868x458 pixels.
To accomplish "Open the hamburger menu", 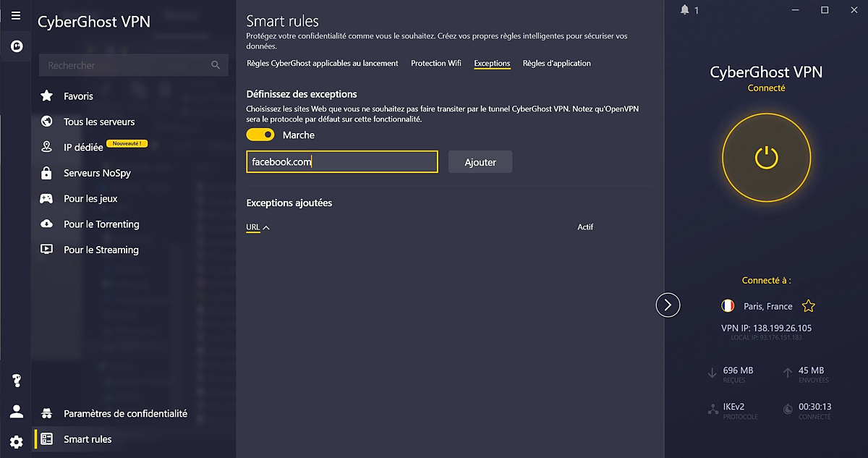I will 15,15.
